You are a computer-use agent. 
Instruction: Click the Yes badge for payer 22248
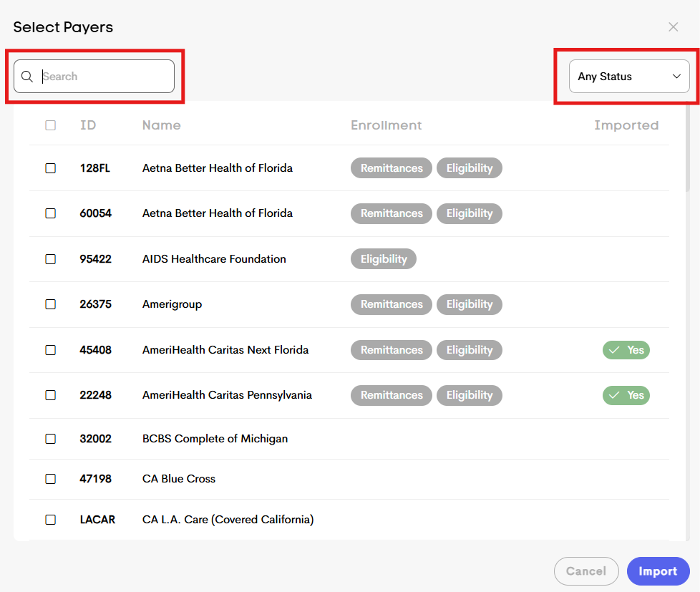click(626, 395)
